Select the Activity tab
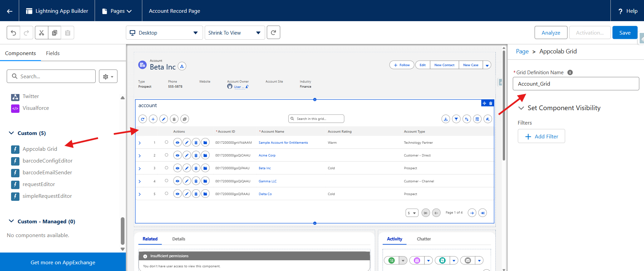 point(395,239)
